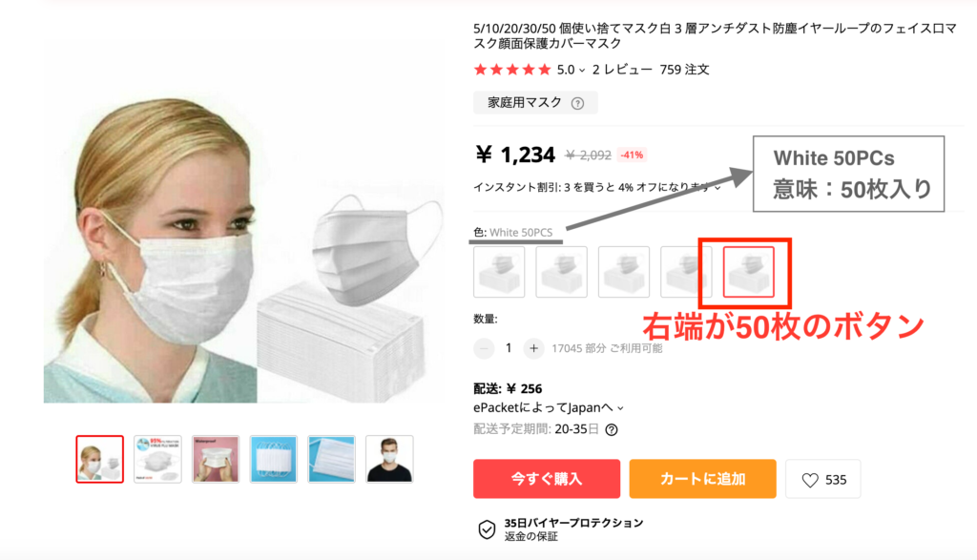Choose the third mask variant option
977x560 pixels.
click(x=624, y=272)
